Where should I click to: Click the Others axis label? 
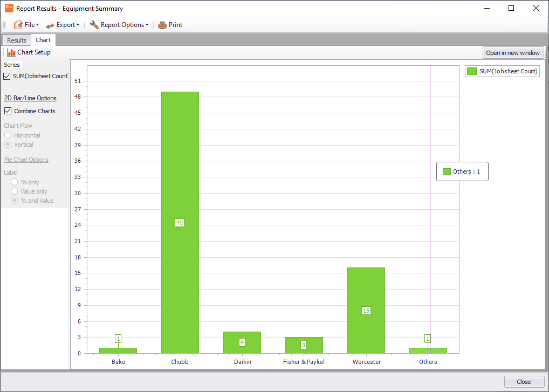pos(428,362)
